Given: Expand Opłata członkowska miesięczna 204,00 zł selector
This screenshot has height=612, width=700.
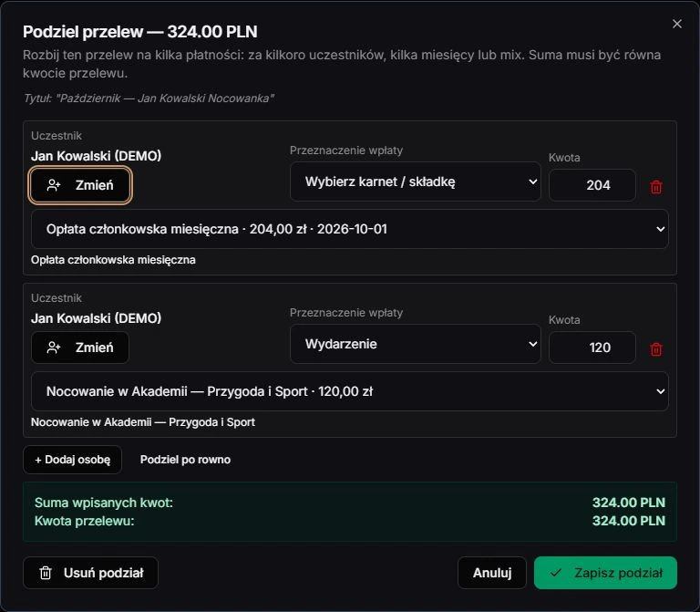Looking at the screenshot, I should [350, 229].
